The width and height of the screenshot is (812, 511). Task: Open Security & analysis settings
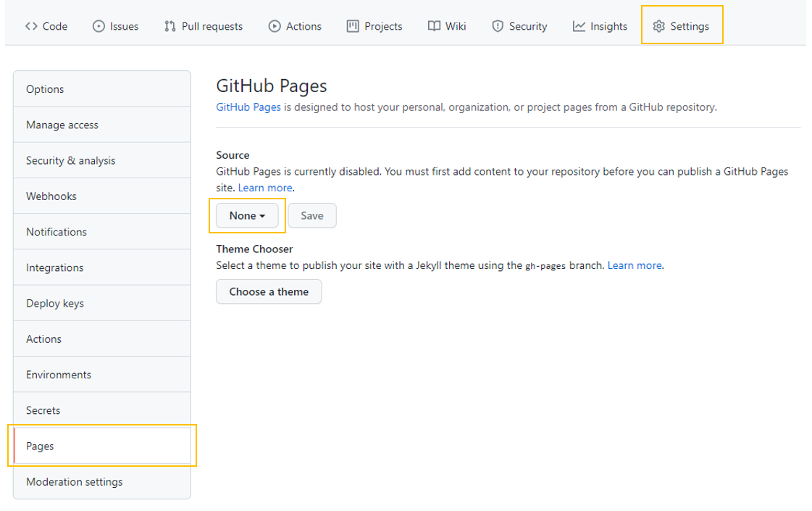click(102, 161)
